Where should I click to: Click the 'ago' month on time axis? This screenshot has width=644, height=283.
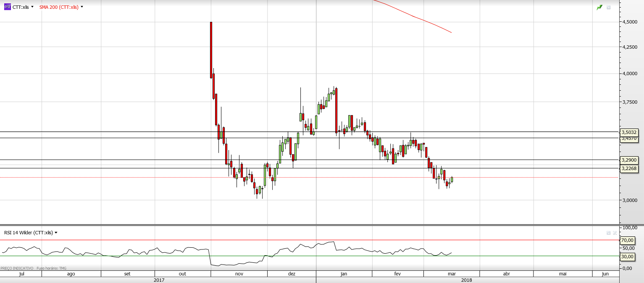pos(71,274)
